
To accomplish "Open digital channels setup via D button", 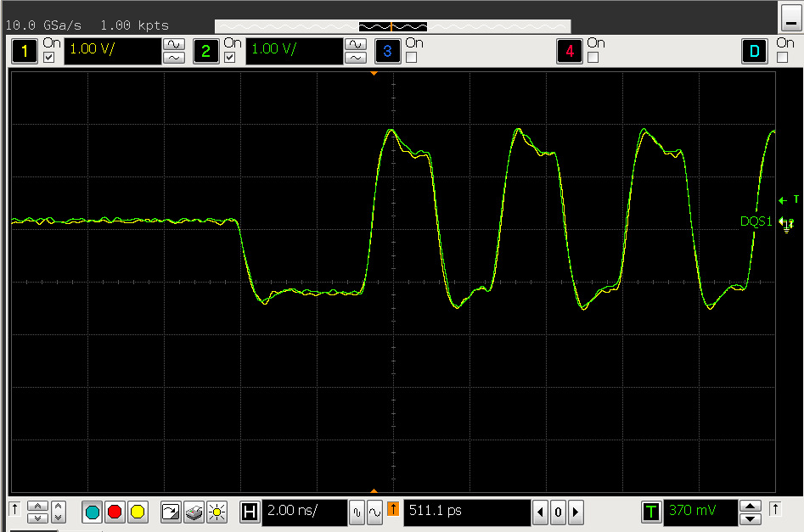I will coord(754,51).
